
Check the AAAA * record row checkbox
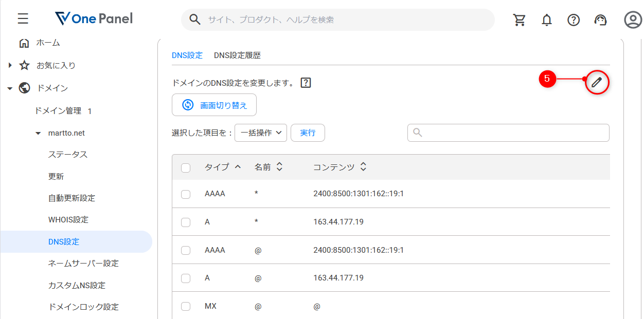186,194
